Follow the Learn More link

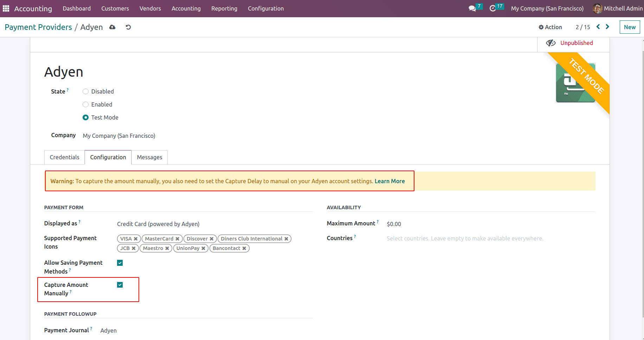(389, 181)
